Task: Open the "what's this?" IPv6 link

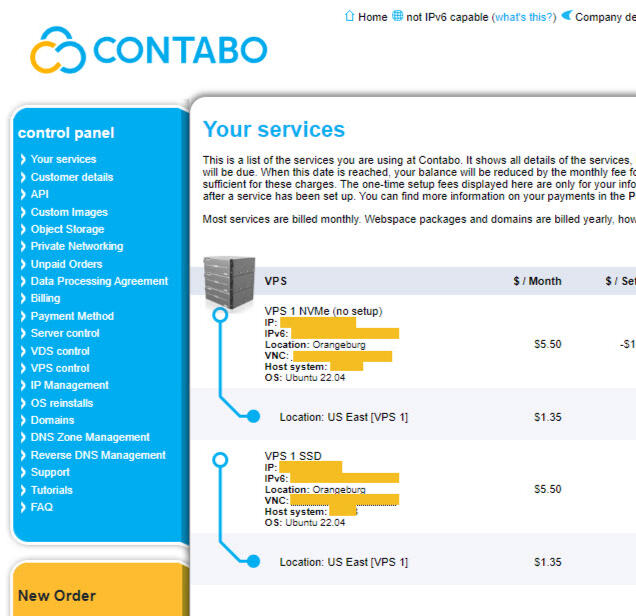Action: (x=524, y=17)
